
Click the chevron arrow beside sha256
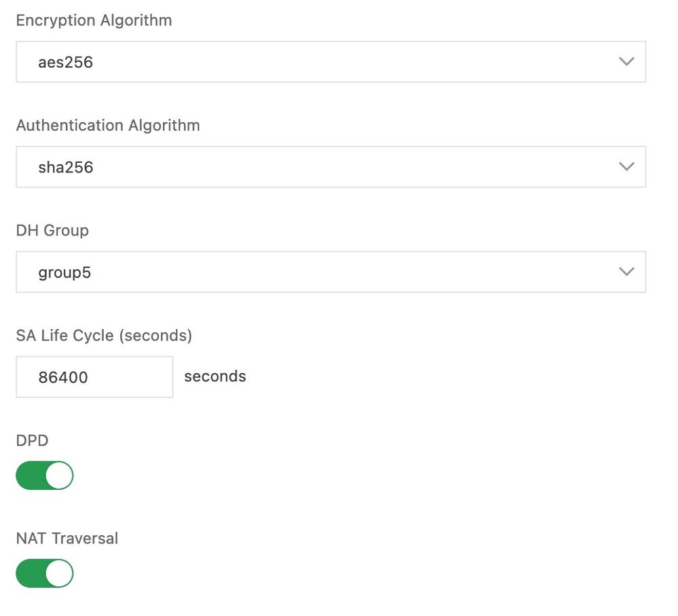(x=626, y=167)
